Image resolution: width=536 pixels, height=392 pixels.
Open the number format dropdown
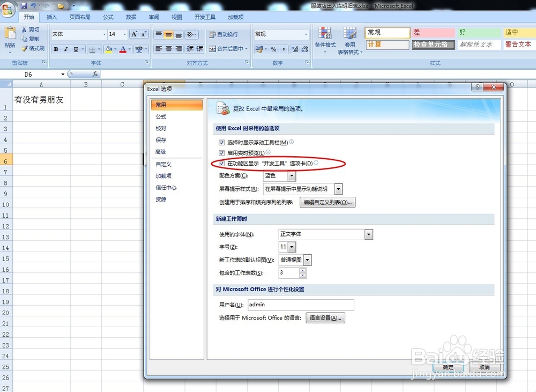(x=306, y=34)
